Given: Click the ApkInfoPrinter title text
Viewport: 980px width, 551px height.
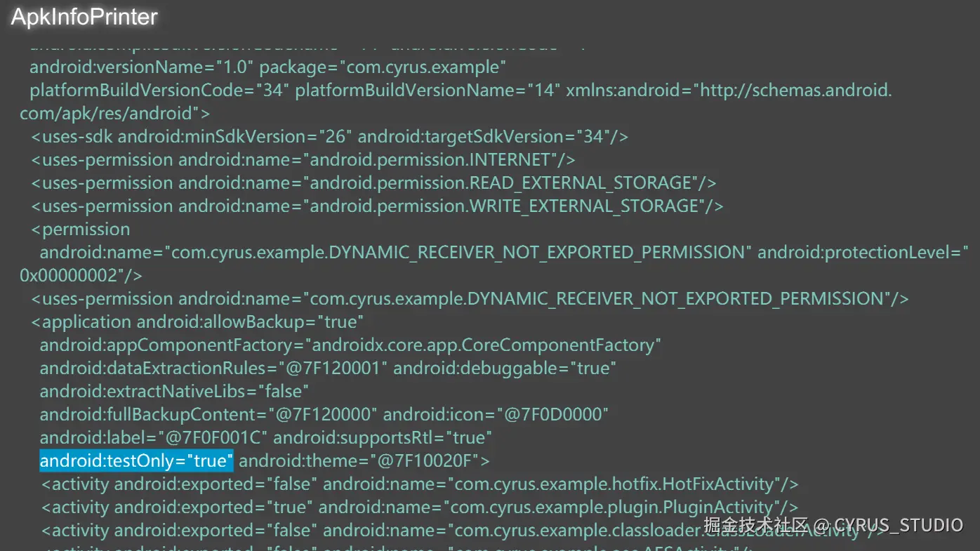Looking at the screenshot, I should [x=84, y=17].
